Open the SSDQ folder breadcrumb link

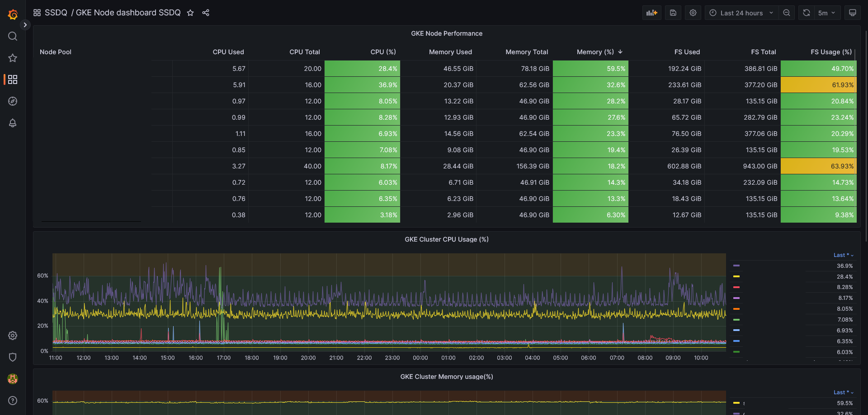(56, 13)
